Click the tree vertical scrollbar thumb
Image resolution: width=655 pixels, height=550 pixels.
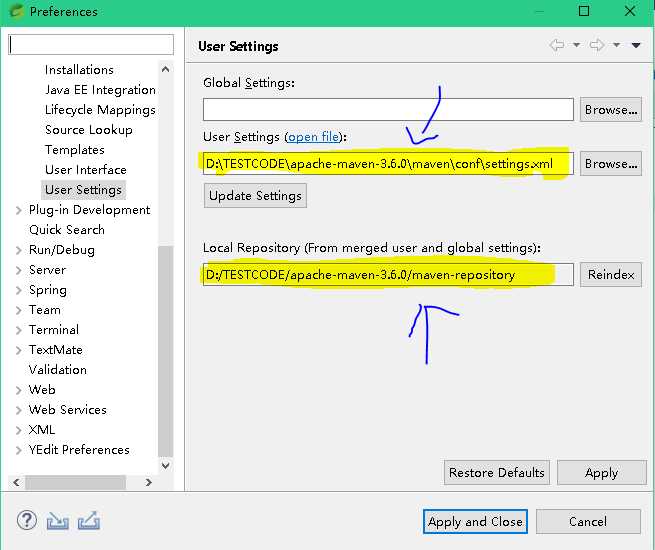(x=165, y=352)
